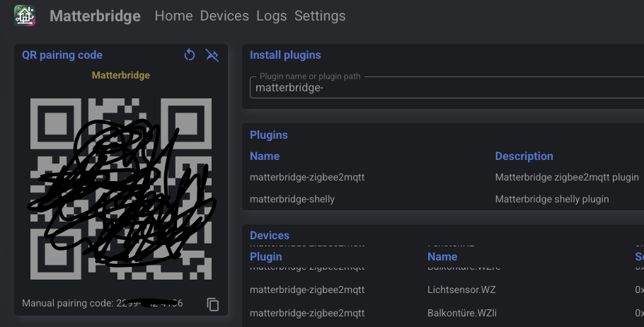This screenshot has width=644, height=327.
Task: Select the matterbridge-shelly plugin row
Action: click(x=292, y=199)
